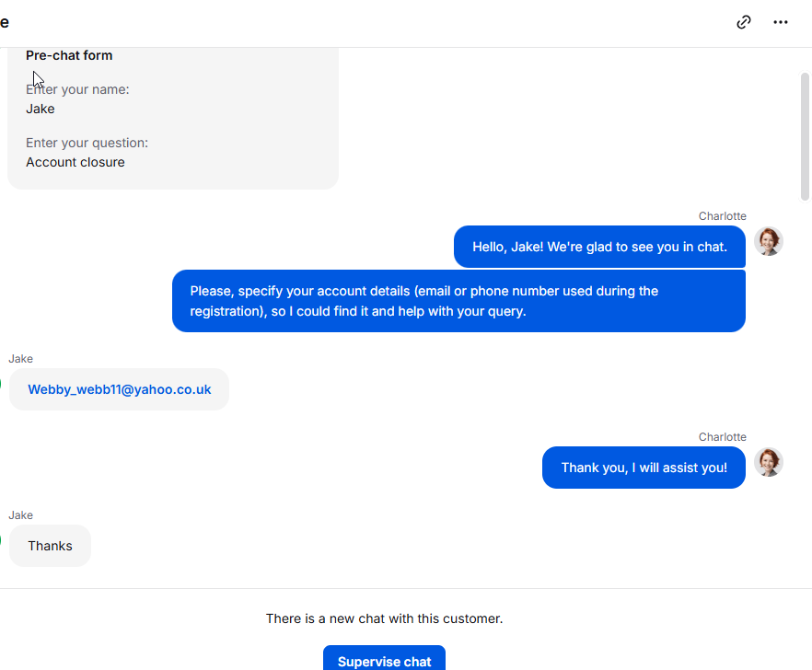This screenshot has height=670, width=812.
Task: Click the vertical scrollbar thumb
Action: [x=805, y=136]
